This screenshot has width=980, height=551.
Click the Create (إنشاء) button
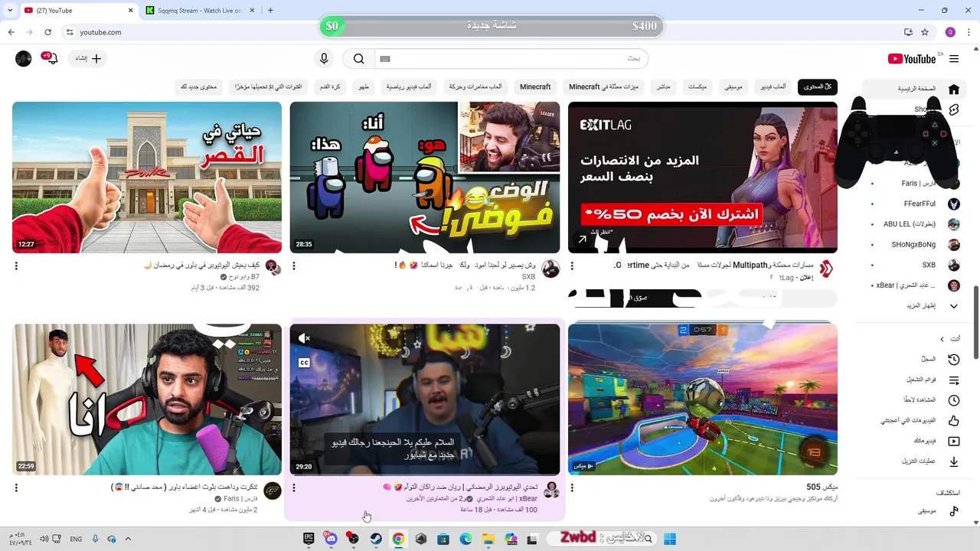(88, 59)
